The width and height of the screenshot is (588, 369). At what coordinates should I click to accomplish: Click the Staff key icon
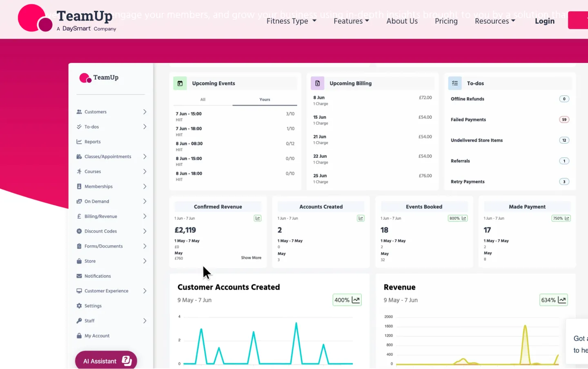pyautogui.click(x=79, y=321)
